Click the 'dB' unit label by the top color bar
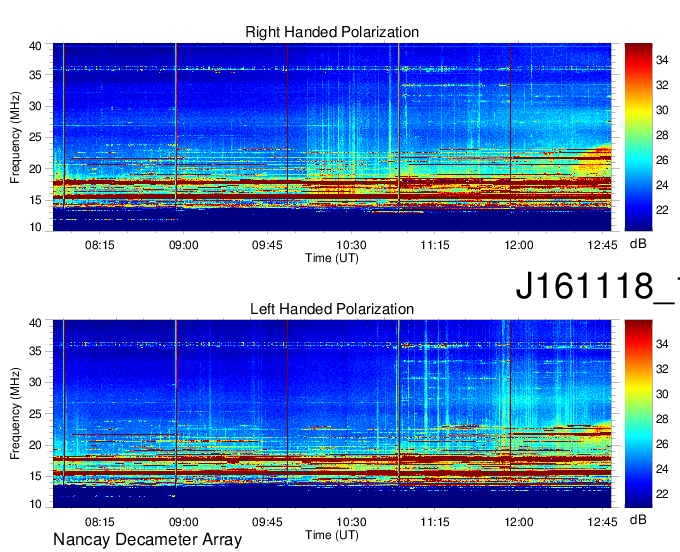 pos(638,244)
